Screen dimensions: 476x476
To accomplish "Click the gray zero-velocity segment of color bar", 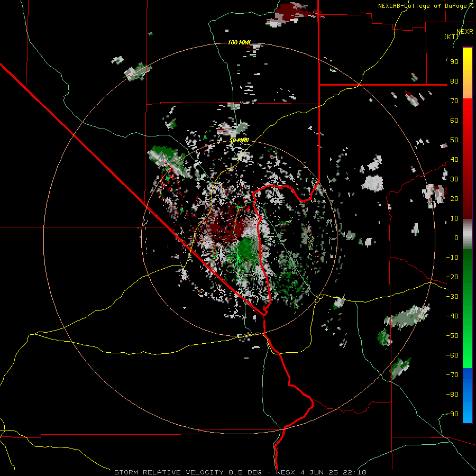I will [x=467, y=234].
